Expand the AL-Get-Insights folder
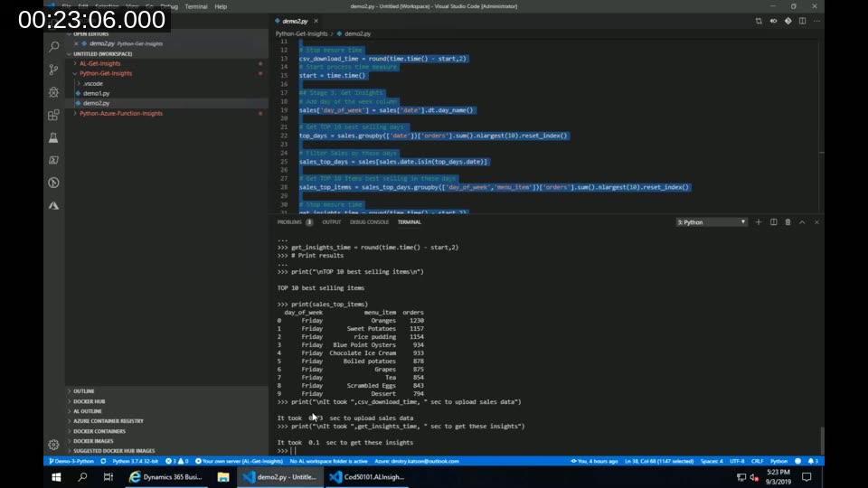Screen dimensions: 868x488 (x=99, y=63)
